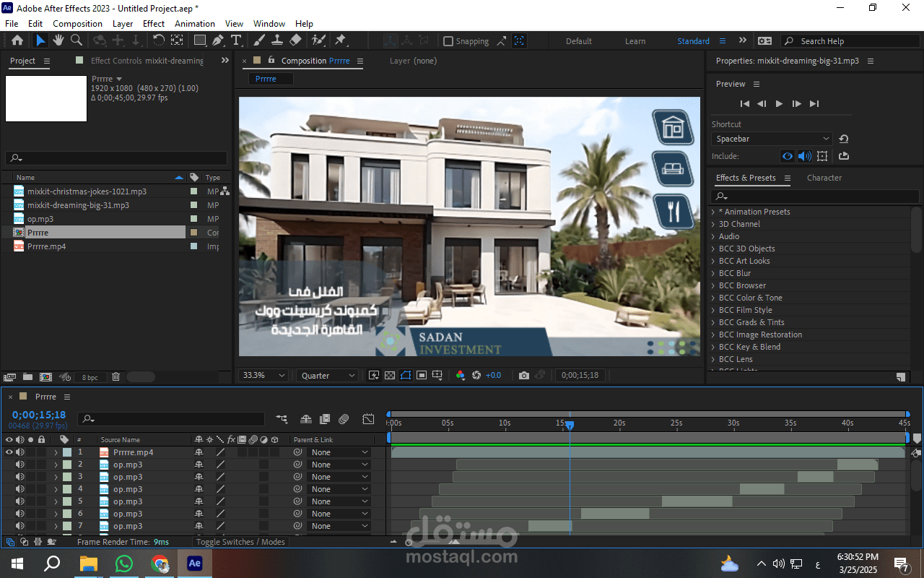Click current time indicator on timeline ruler
Viewport: 924px width, 578px height.
(x=569, y=425)
